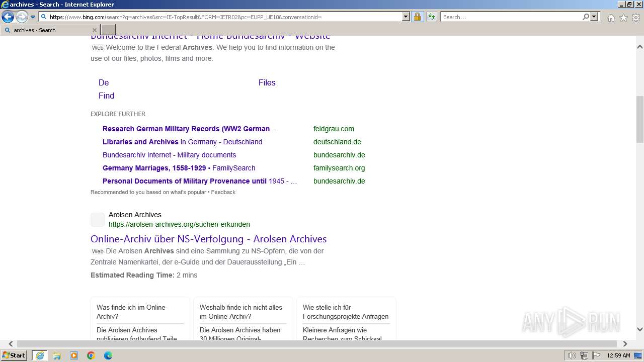This screenshot has width=644, height=362.
Task: Click the vertical scrollbar thumb
Action: pos(640,119)
